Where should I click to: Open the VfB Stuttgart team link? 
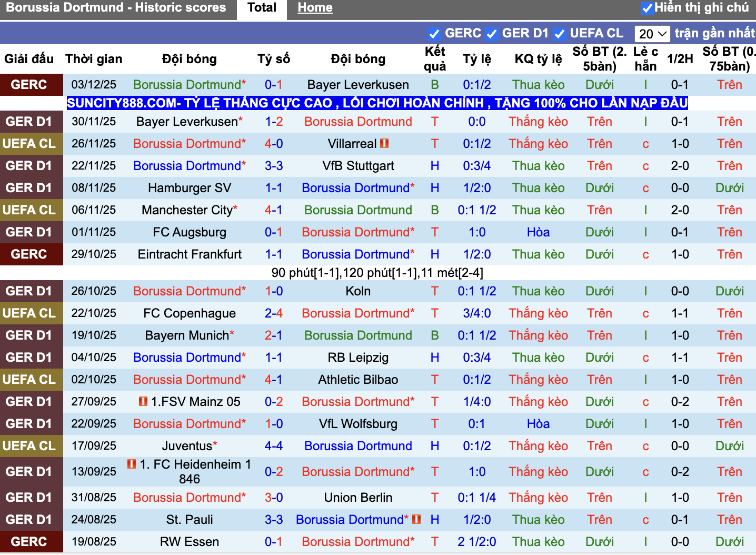358,166
